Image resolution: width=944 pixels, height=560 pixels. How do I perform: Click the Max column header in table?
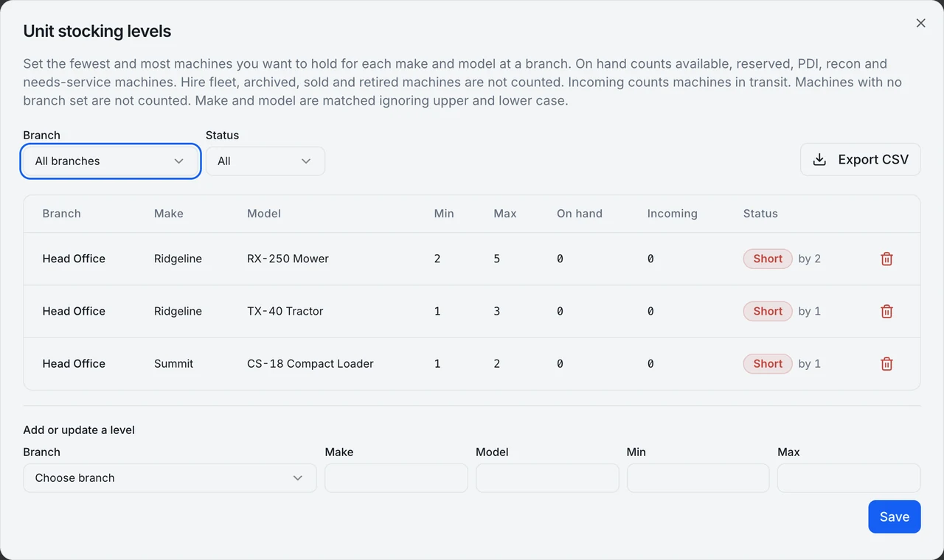505,214
